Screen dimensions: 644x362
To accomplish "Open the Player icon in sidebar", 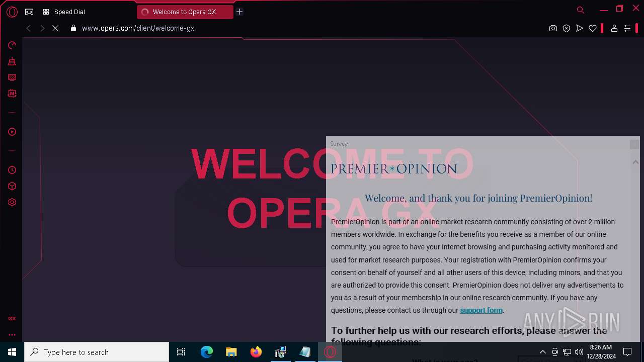I will tap(12, 132).
